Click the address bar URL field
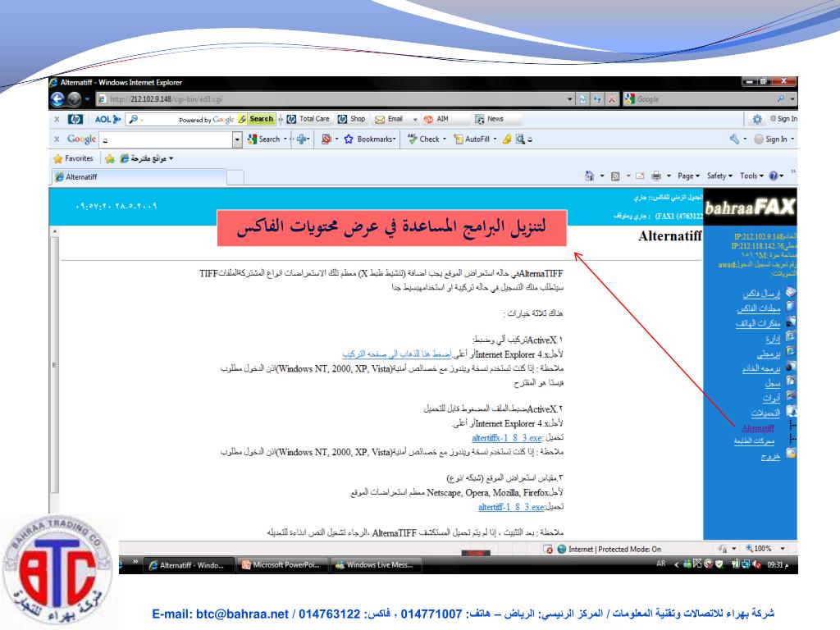 (331, 99)
